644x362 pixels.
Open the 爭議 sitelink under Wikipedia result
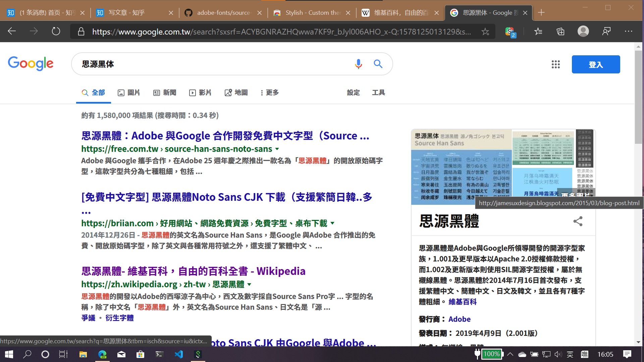click(x=88, y=318)
